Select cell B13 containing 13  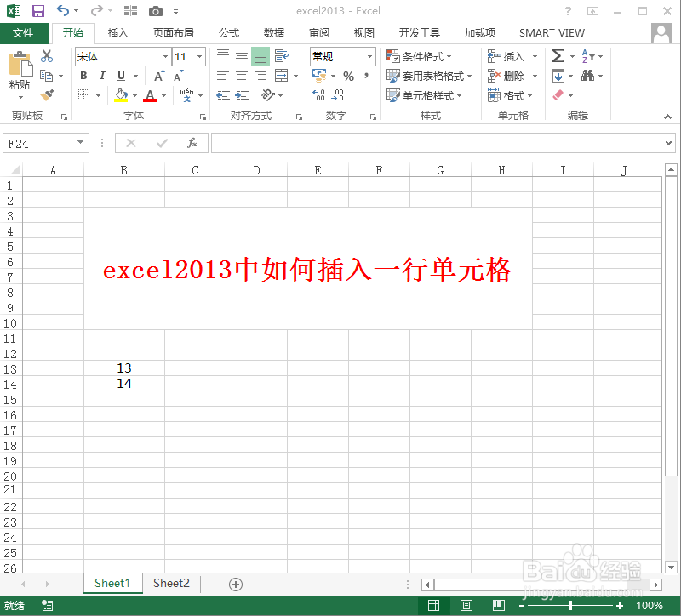coord(124,368)
